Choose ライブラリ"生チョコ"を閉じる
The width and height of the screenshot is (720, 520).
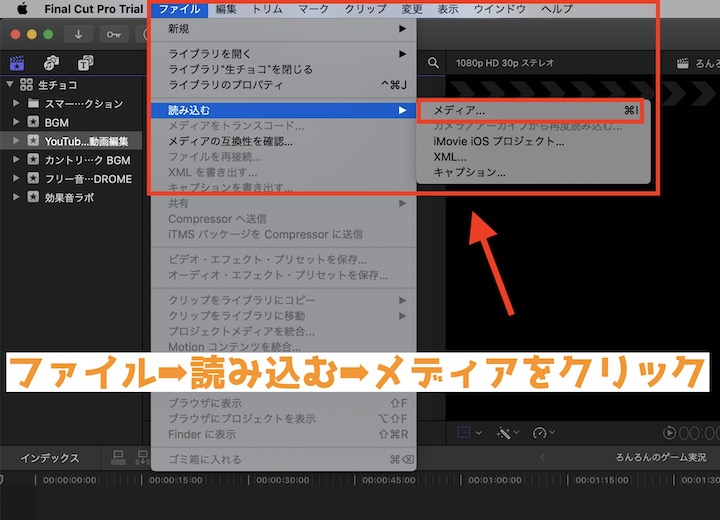tap(284, 69)
